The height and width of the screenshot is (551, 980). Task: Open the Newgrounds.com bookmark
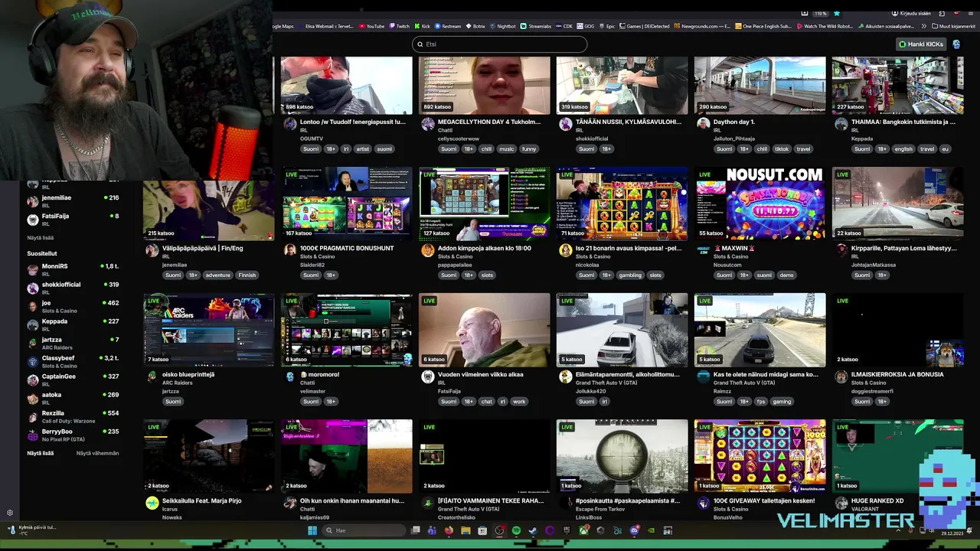[x=702, y=26]
